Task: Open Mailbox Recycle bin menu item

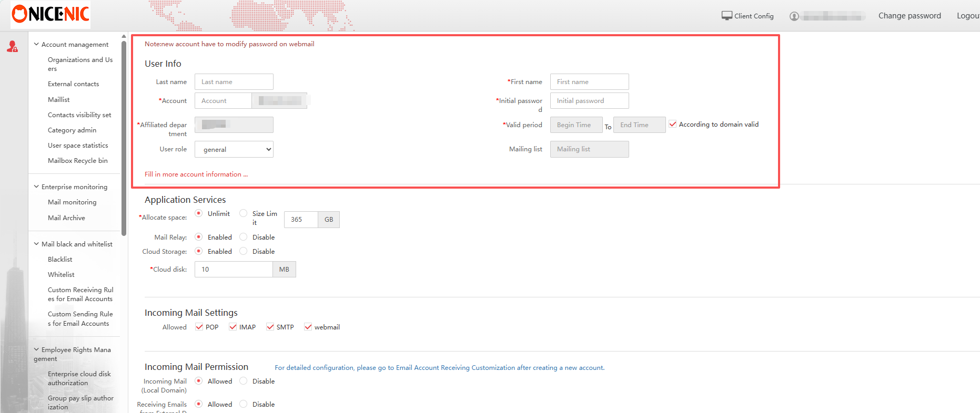Action: pos(77,161)
